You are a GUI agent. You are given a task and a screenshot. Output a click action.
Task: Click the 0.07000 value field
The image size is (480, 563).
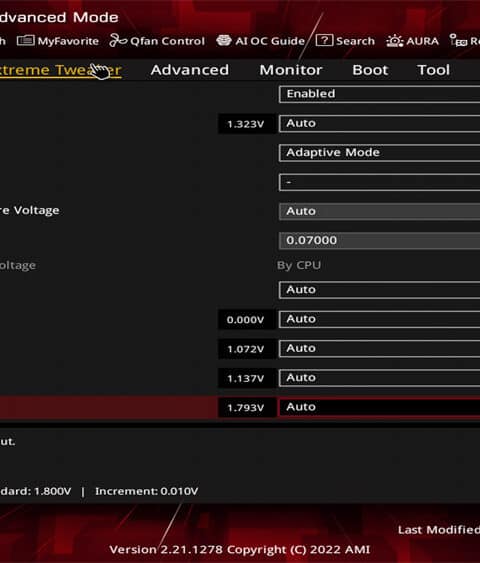coord(379,240)
